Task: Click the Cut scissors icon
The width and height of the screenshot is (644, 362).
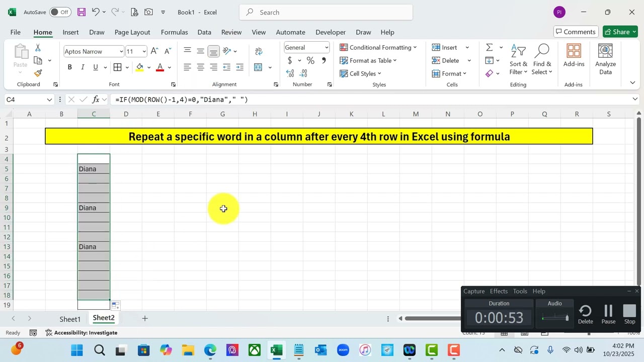Action: 38,48
